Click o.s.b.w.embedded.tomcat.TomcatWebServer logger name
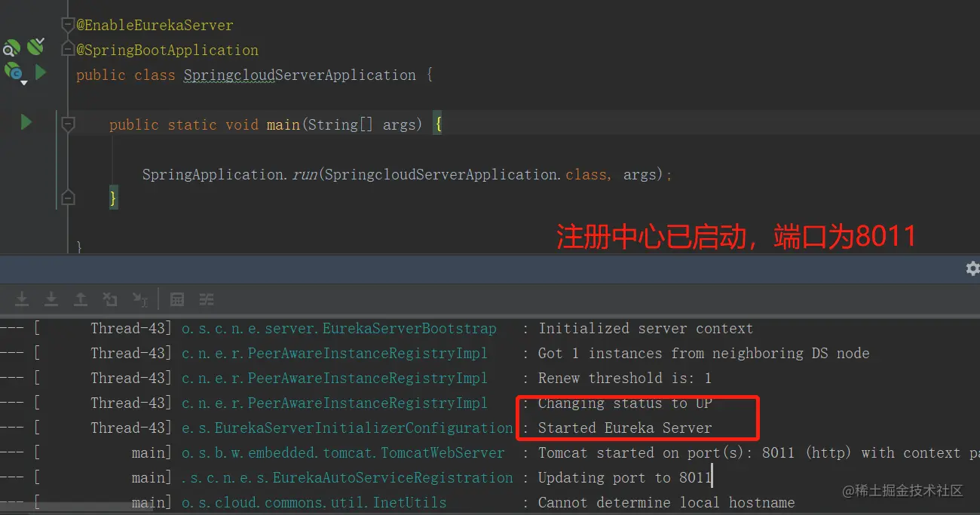This screenshot has height=515, width=980. [343, 453]
